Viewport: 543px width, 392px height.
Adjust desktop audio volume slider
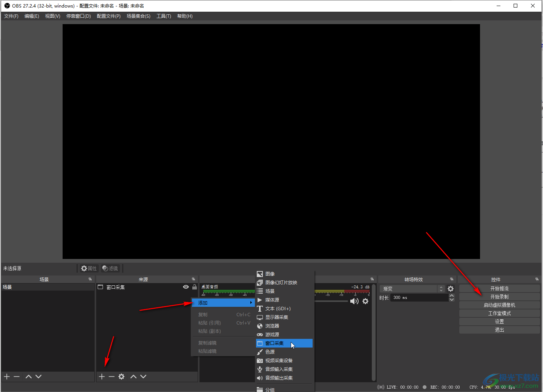pos(331,301)
